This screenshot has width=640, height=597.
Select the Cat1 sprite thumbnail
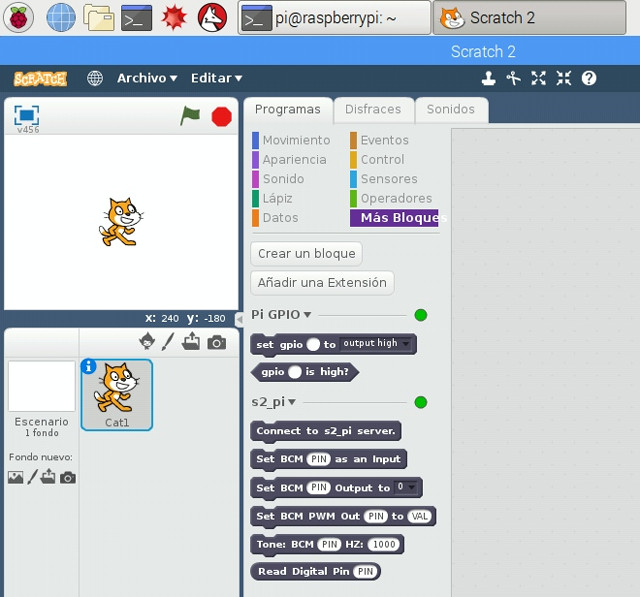click(x=117, y=395)
